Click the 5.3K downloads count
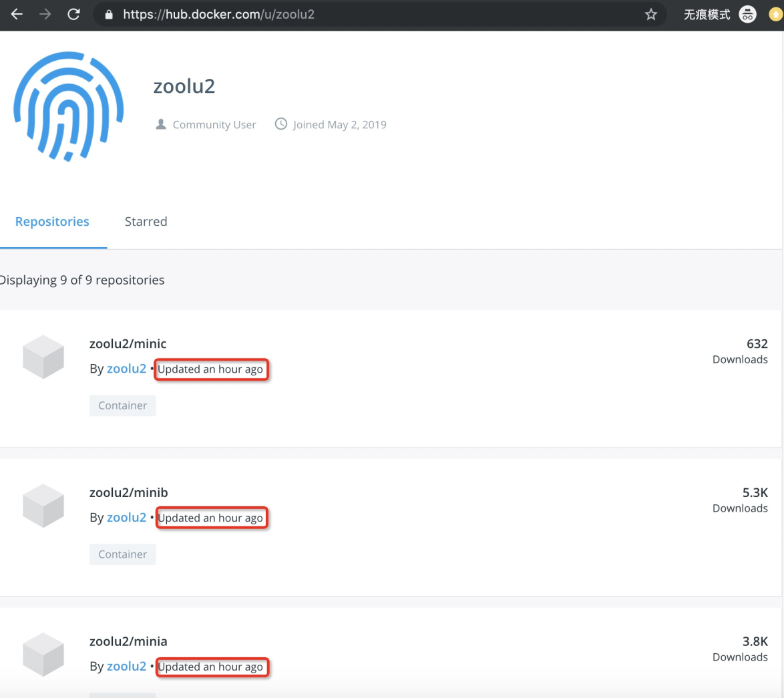 pyautogui.click(x=755, y=492)
